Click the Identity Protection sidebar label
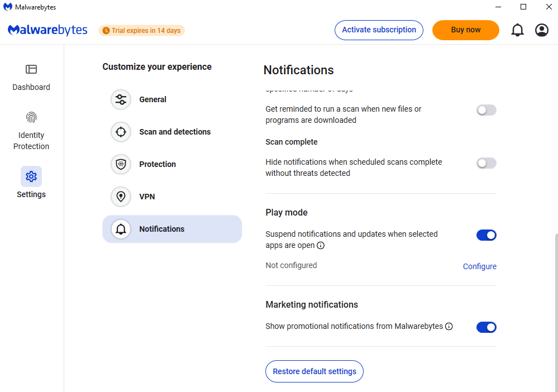Image resolution: width=558 pixels, height=392 pixels. (x=31, y=141)
